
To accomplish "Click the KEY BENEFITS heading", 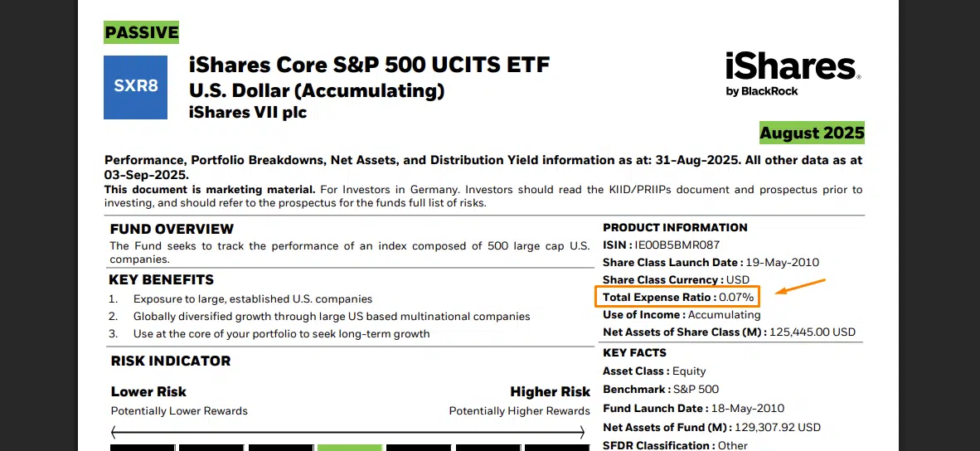I will [162, 279].
